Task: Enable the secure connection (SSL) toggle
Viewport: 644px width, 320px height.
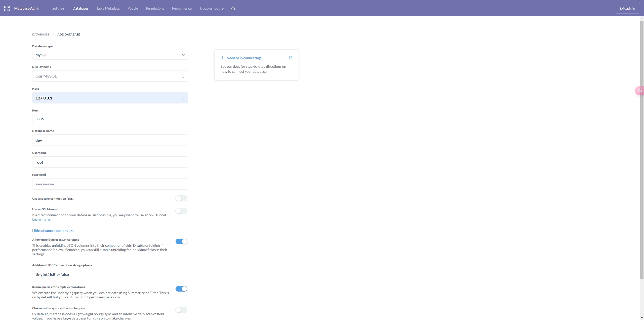Action: [x=181, y=198]
